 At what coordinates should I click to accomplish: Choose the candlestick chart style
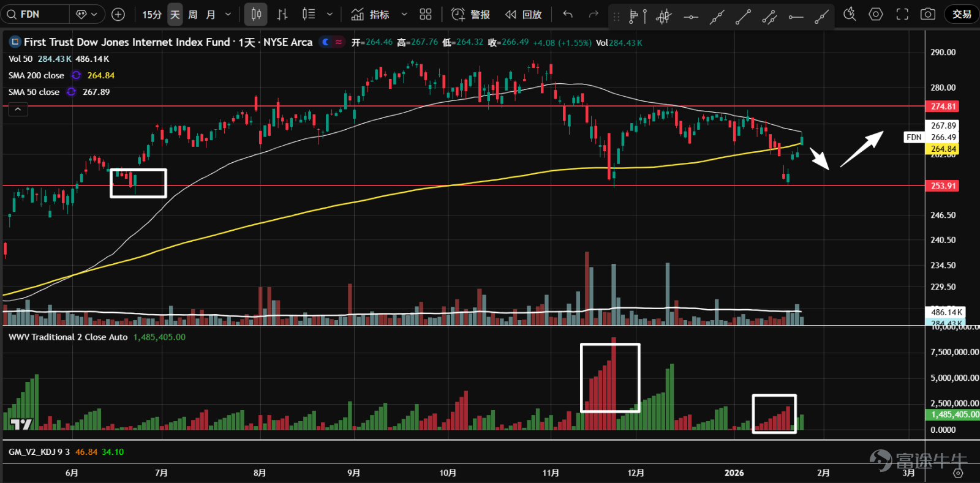[x=256, y=14]
